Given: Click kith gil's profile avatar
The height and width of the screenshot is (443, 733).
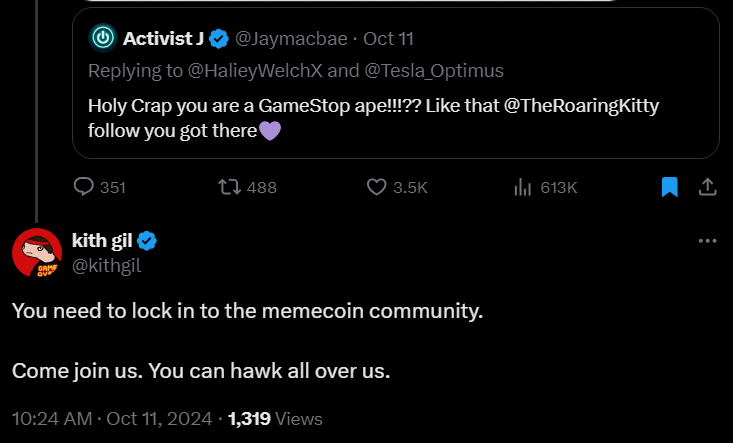Looking at the screenshot, I should [x=37, y=252].
